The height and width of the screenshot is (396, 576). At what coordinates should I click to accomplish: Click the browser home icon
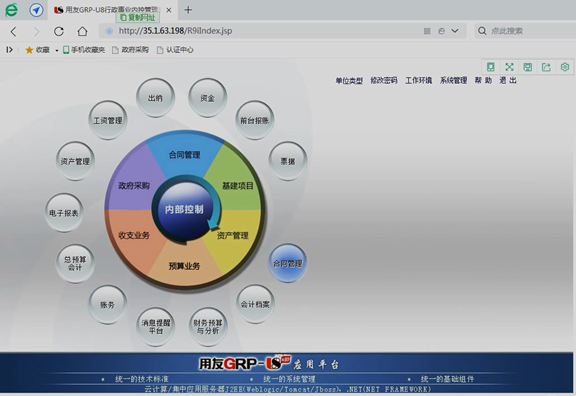[x=82, y=31]
